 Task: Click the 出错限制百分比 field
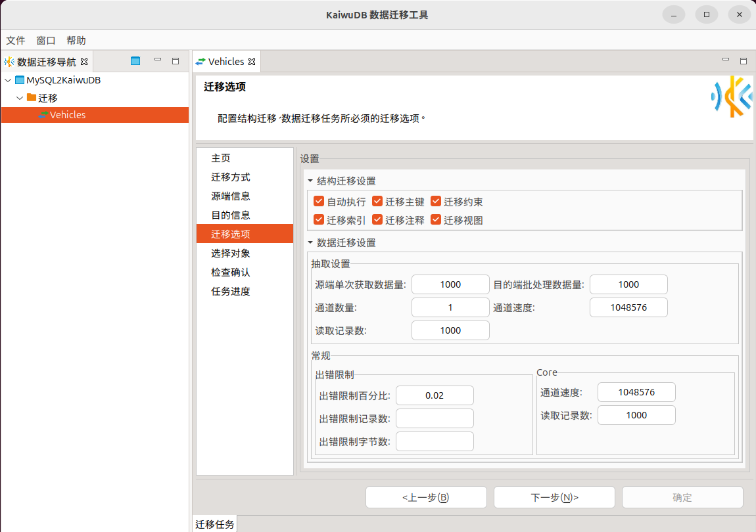(x=435, y=395)
